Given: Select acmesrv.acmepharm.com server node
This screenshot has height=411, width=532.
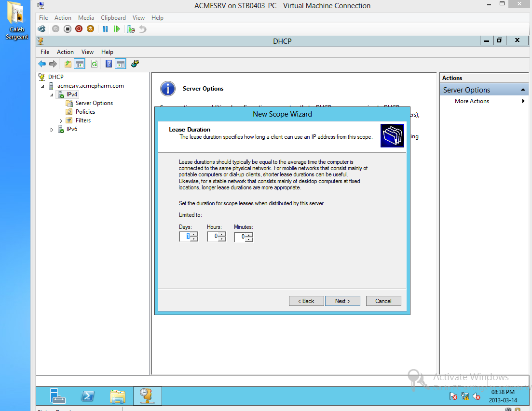Looking at the screenshot, I should (x=91, y=86).
